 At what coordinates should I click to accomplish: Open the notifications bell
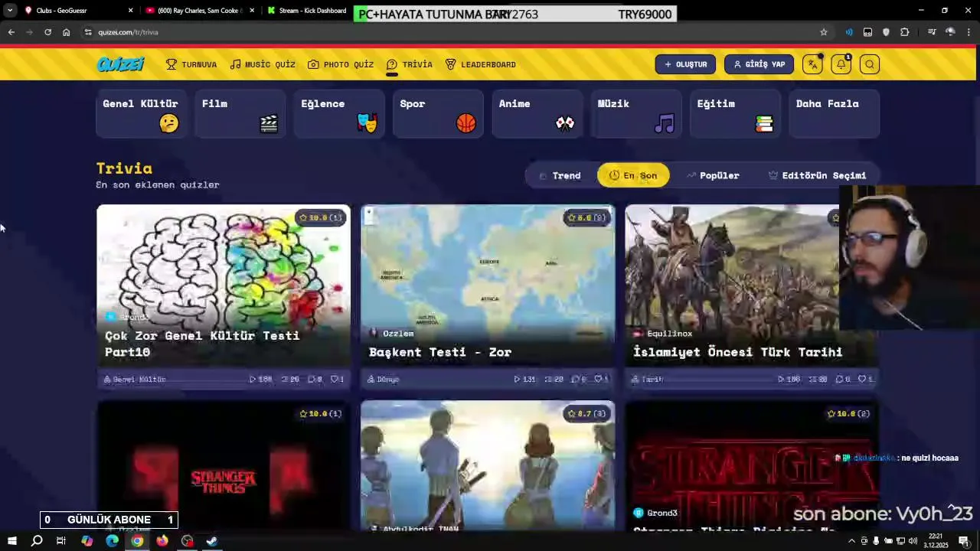[841, 64]
